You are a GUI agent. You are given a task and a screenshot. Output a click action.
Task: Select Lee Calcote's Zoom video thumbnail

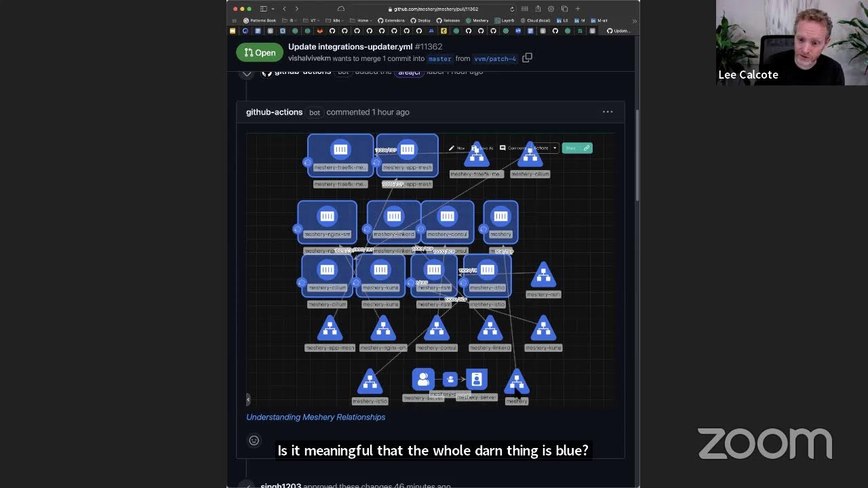(x=791, y=43)
